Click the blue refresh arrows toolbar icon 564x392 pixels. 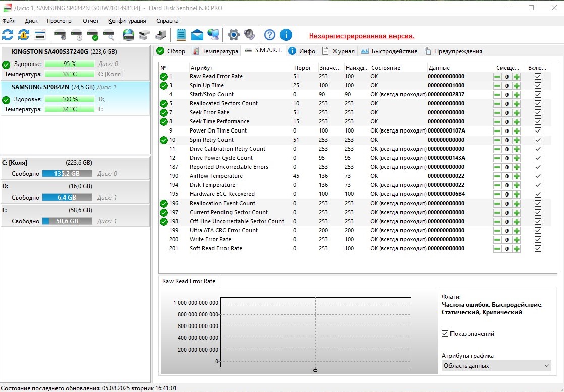8,35
